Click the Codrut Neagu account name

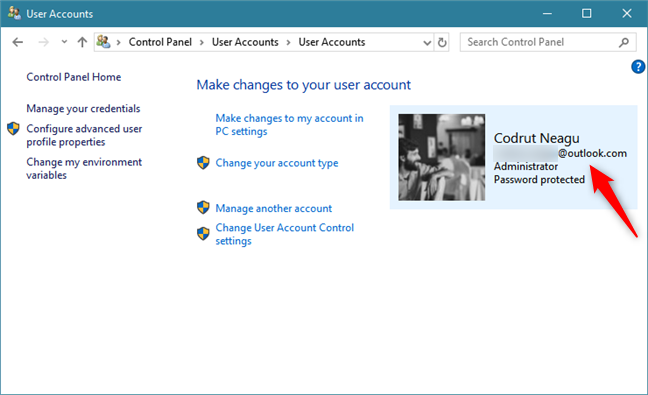point(536,138)
